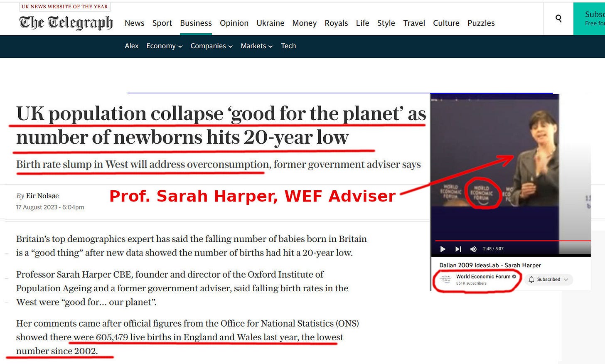The width and height of the screenshot is (605, 364).
Task: Click the paragraph beginning 'Professor Sarah Harper CBE'
Action: [182, 288]
